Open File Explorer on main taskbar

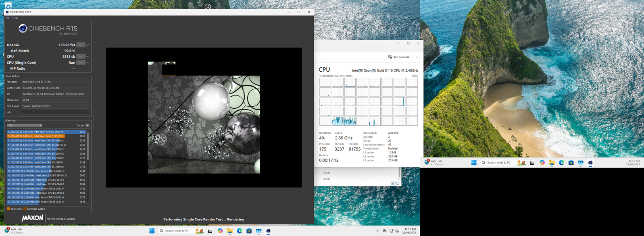[230, 231]
